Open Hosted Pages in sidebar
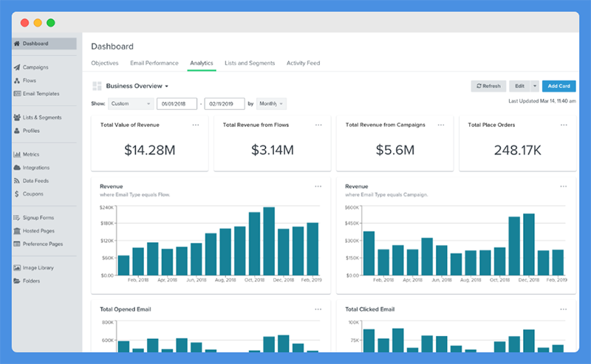The height and width of the screenshot is (364, 591). tap(38, 231)
